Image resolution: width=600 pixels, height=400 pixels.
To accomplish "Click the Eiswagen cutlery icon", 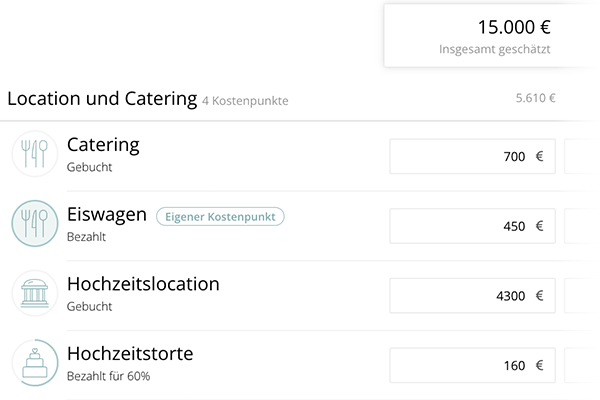I will [35, 224].
